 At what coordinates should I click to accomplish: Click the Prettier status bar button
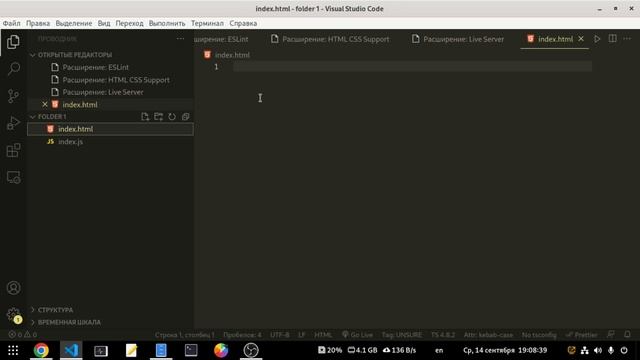(582, 335)
